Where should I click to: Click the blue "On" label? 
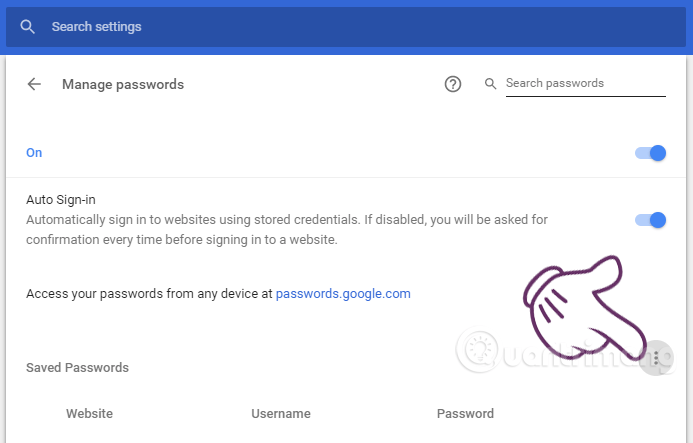(x=34, y=153)
